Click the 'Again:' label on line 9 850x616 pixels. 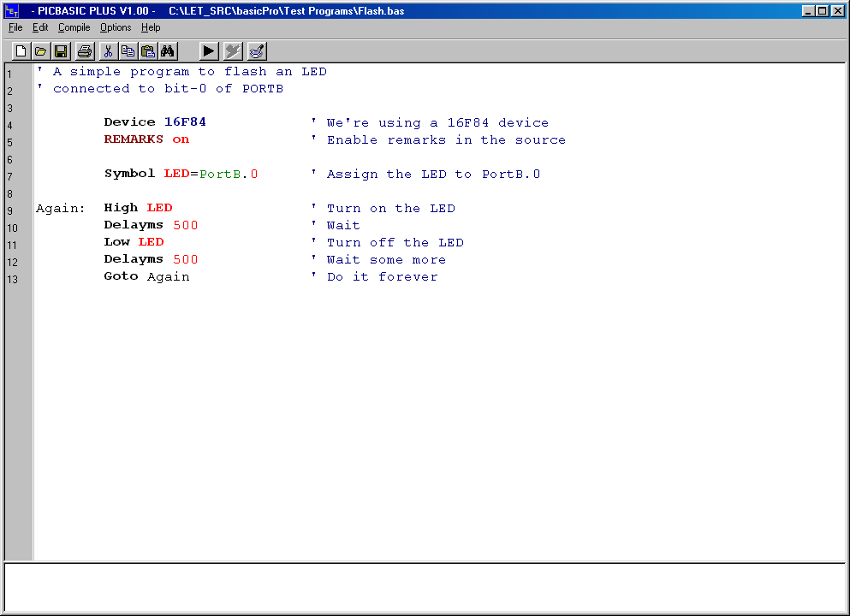pyautogui.click(x=61, y=209)
